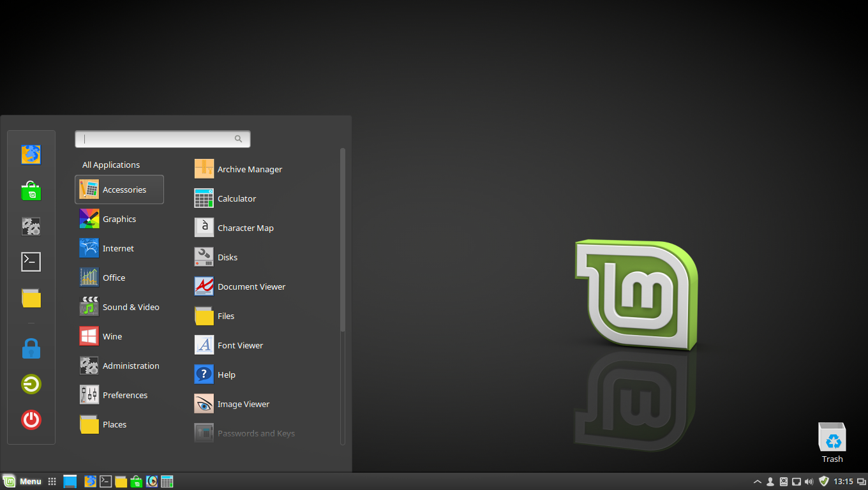Open the user applet in system tray
The width and height of the screenshot is (868, 490).
(770, 482)
